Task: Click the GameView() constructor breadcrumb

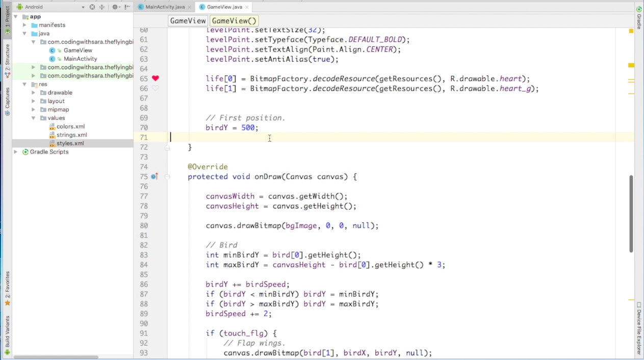Action: (234, 21)
